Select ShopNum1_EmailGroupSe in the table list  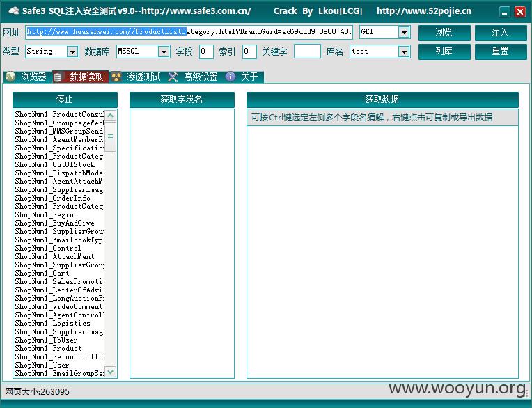click(x=59, y=374)
